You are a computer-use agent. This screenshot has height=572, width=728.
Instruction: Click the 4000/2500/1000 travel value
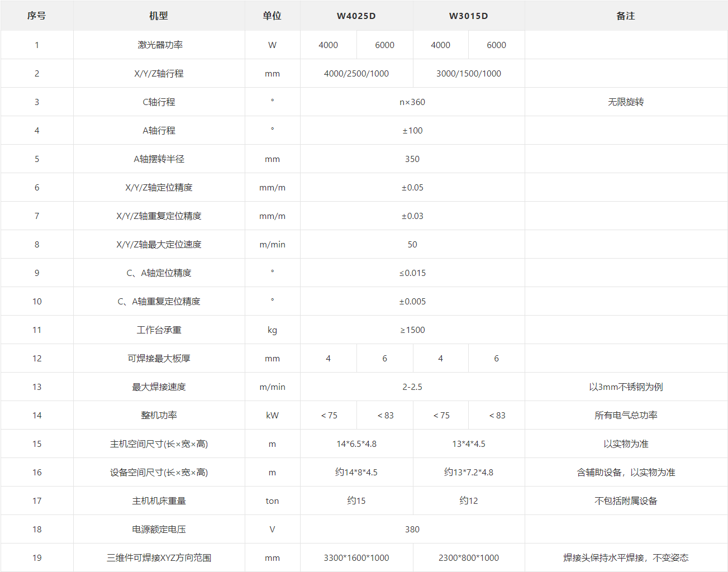click(x=356, y=73)
